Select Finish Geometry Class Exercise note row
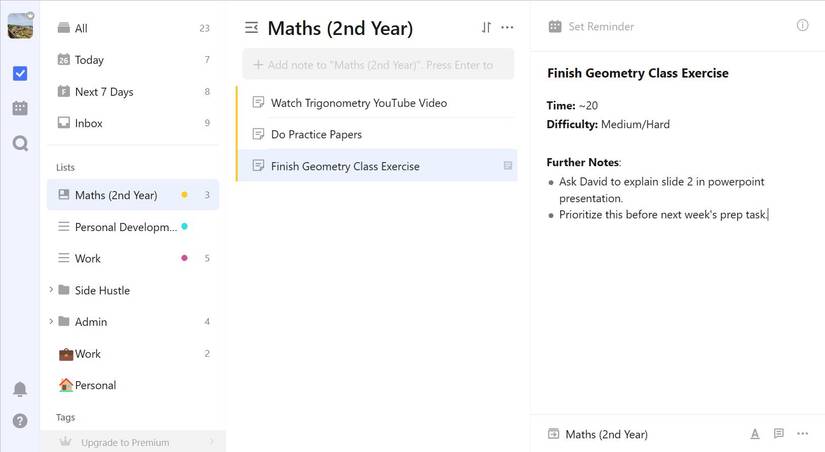 click(x=377, y=166)
